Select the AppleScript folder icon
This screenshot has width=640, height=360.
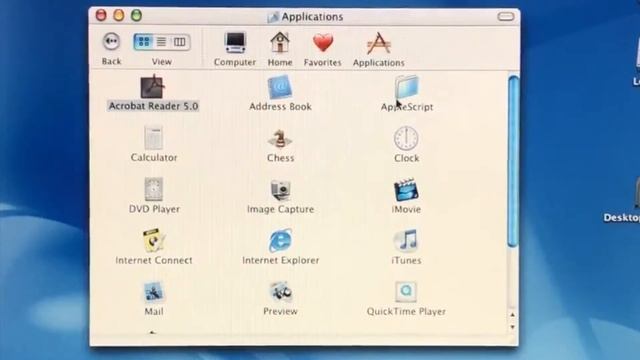407,87
